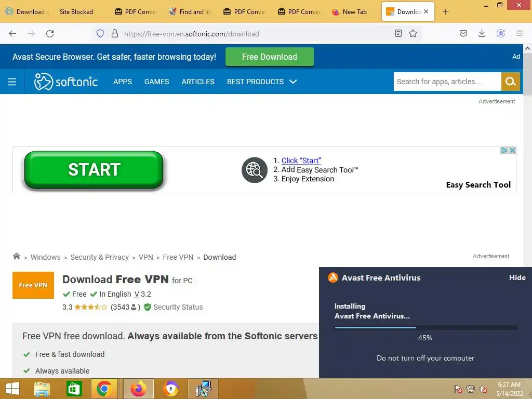Image resolution: width=532 pixels, height=399 pixels.
Task: Hide the Avast installer popup
Action: point(517,277)
